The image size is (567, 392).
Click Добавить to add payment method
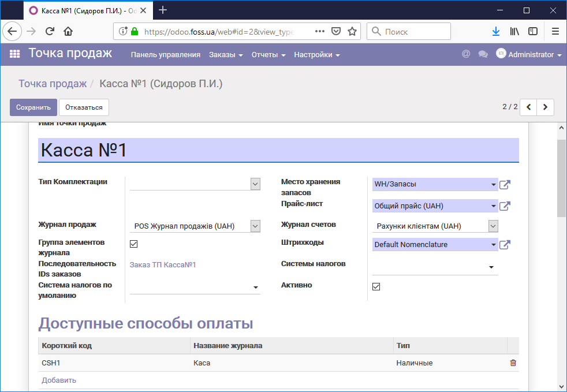pos(58,380)
